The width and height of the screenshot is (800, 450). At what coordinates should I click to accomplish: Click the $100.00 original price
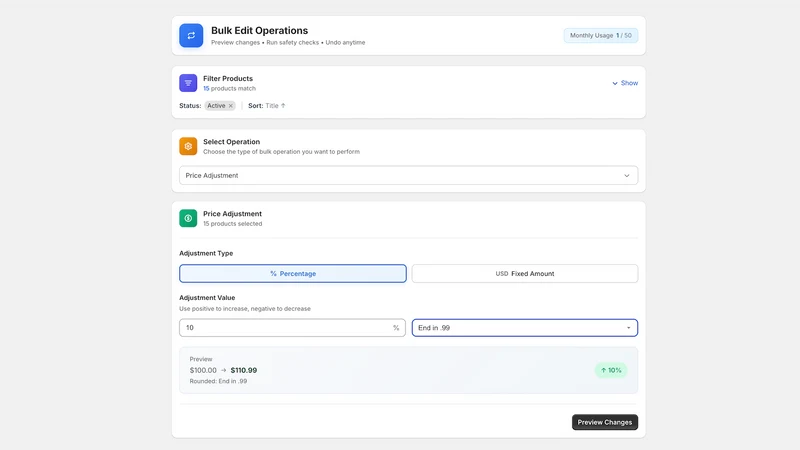pyautogui.click(x=203, y=370)
